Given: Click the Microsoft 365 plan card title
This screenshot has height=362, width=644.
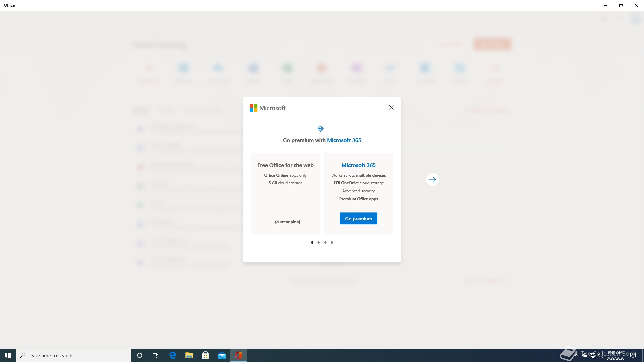Looking at the screenshot, I should point(358,165).
